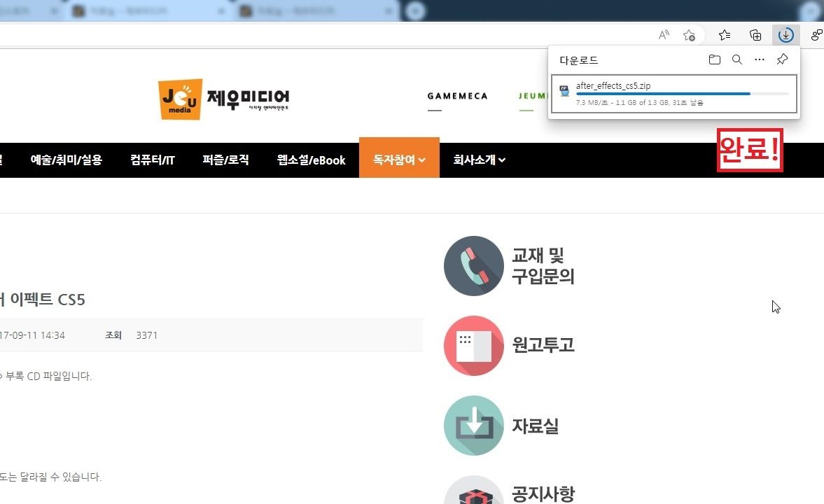This screenshot has height=504, width=824.
Task: Click the Jeu Media logo
Action: [224, 99]
